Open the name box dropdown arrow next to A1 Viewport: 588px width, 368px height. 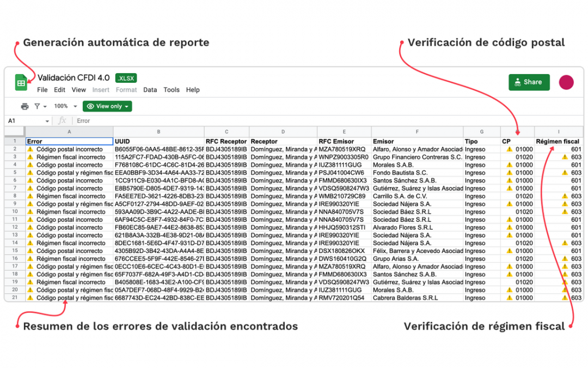coord(47,120)
